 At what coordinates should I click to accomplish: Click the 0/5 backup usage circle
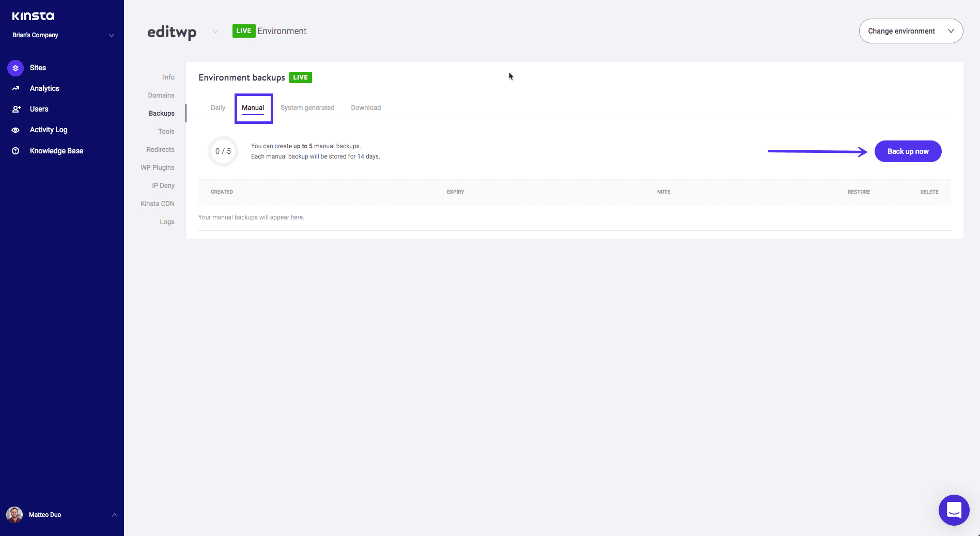click(223, 151)
